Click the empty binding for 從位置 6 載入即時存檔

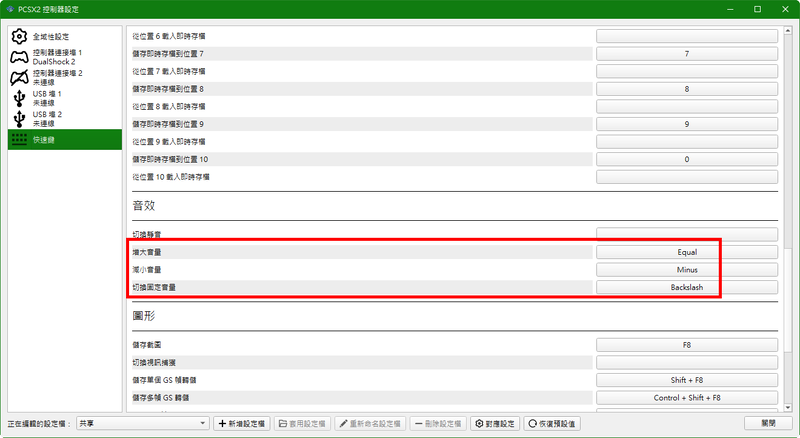click(687, 36)
